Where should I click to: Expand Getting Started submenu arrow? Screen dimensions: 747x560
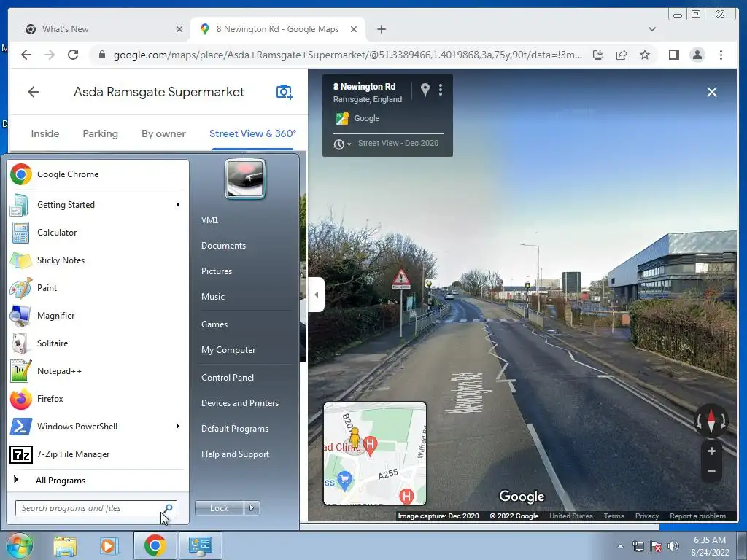point(178,205)
